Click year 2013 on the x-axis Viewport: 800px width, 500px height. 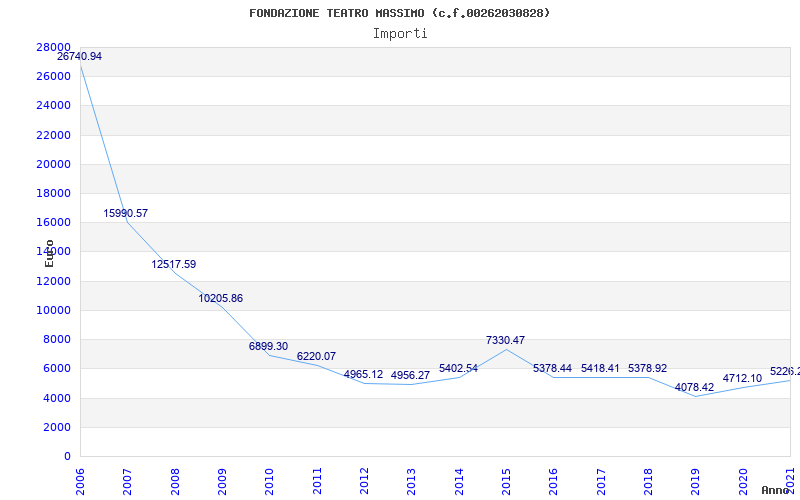click(x=412, y=481)
